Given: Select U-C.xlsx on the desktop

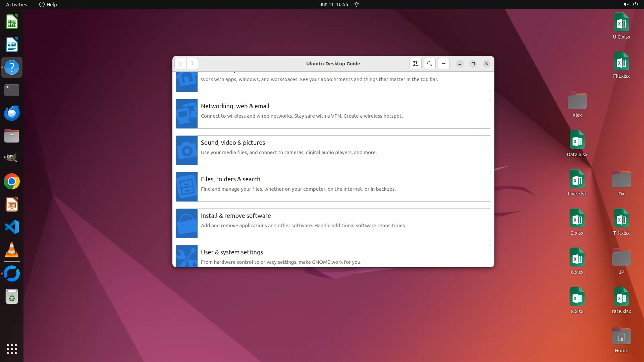Looking at the screenshot, I should click(x=622, y=26).
